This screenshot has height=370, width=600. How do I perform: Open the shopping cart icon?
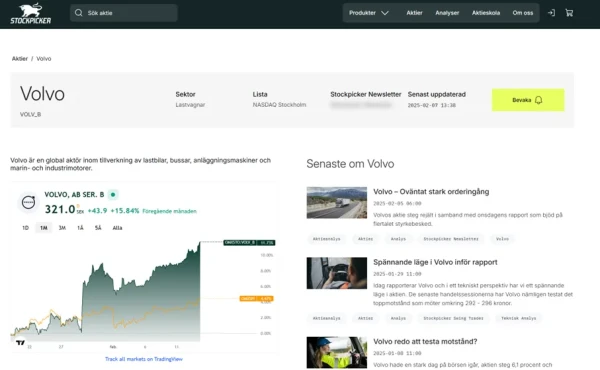(569, 13)
